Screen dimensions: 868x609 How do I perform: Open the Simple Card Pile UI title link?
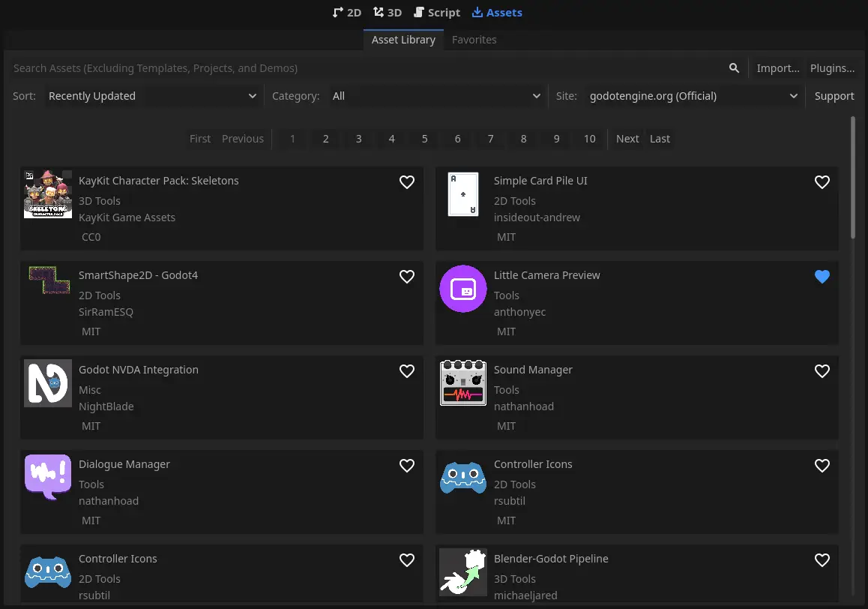(540, 181)
